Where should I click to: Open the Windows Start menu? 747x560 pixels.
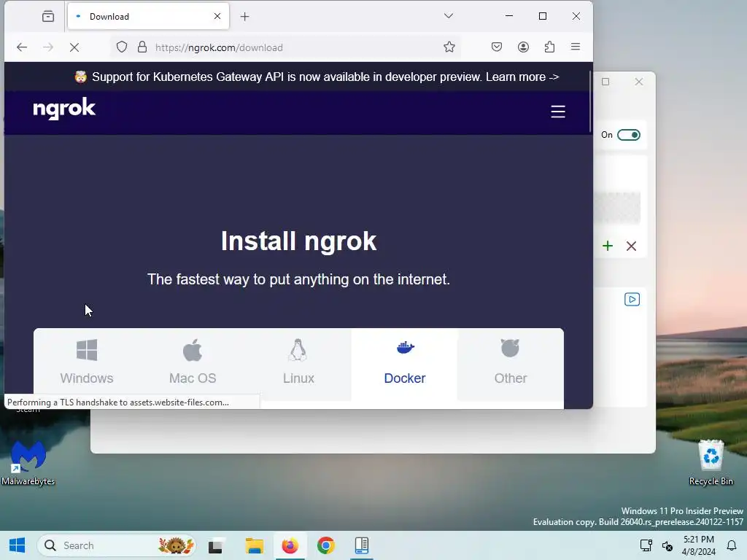point(18,545)
